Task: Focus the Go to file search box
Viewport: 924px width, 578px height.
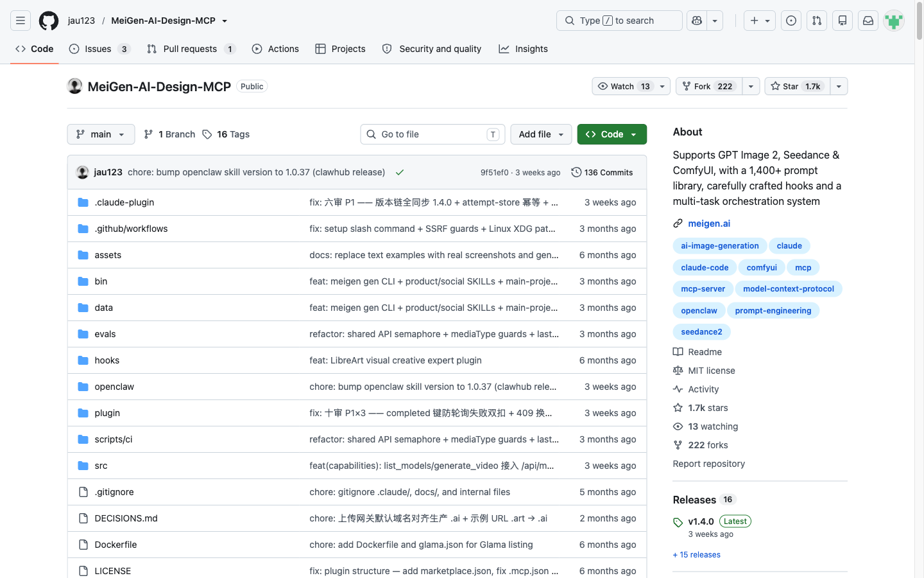Action: point(432,134)
